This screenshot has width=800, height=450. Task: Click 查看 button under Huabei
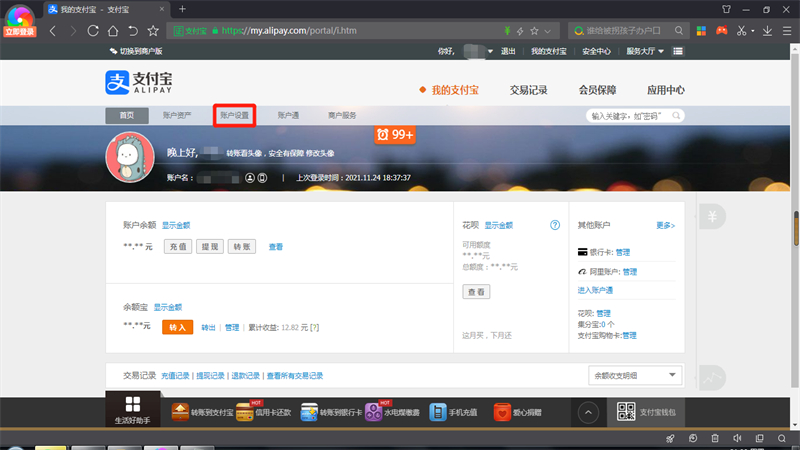click(x=476, y=292)
